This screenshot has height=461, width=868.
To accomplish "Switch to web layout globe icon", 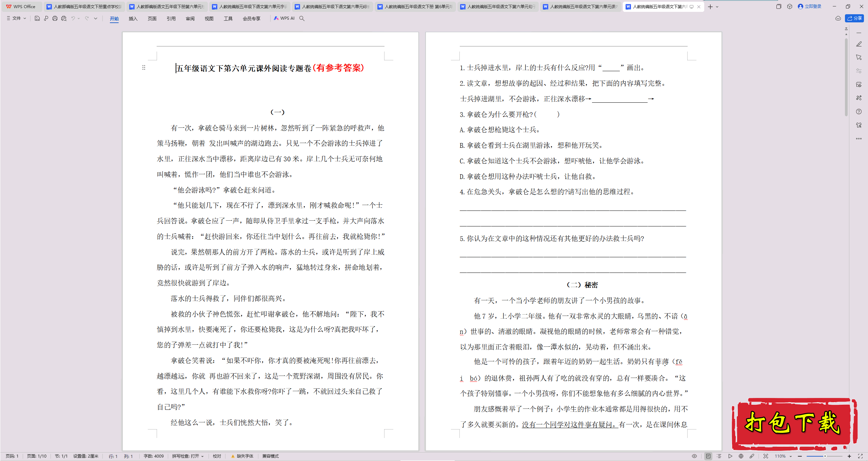I will (741, 456).
